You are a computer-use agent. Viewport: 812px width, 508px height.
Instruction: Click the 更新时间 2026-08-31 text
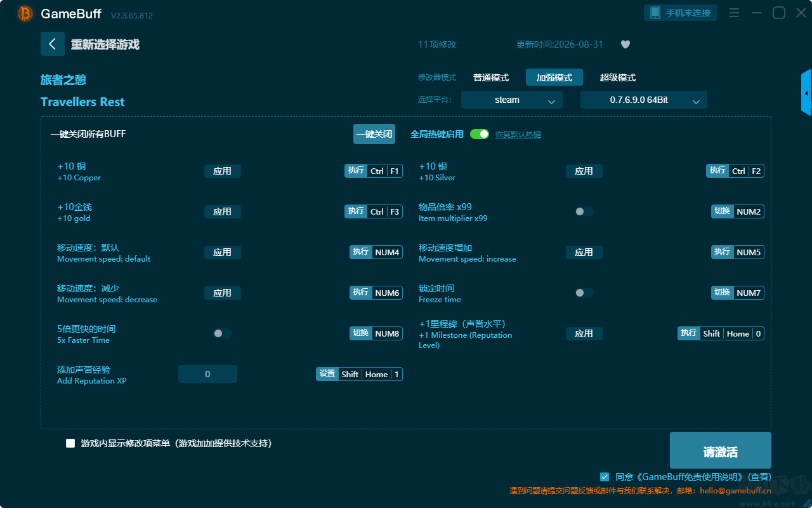tap(560, 44)
